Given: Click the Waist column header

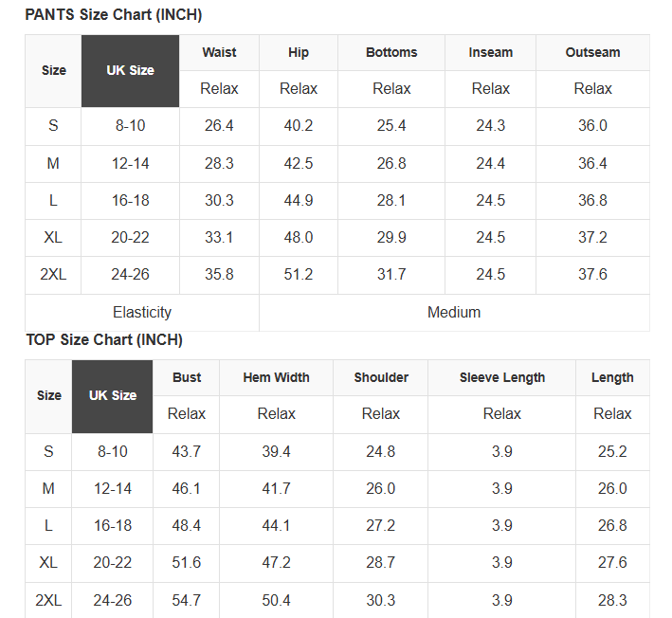Looking at the screenshot, I should (219, 52).
